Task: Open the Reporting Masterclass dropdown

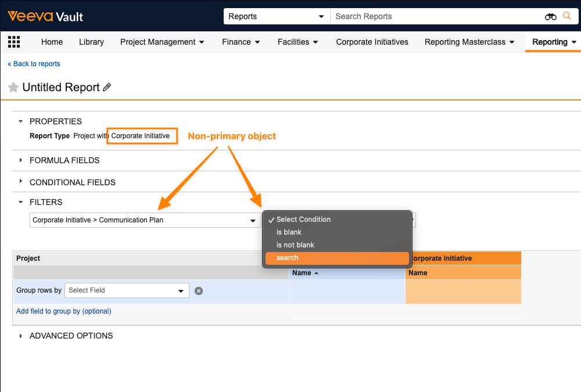Action: 469,42
